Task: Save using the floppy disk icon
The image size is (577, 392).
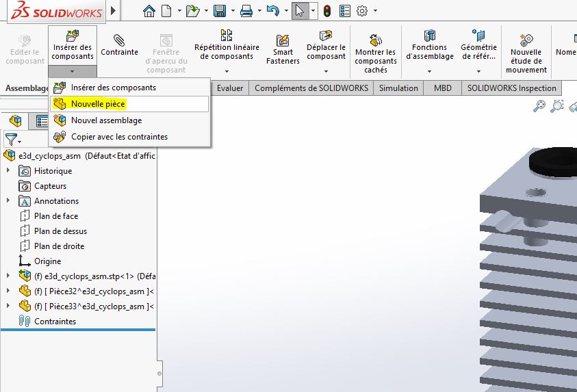Action: pos(220,11)
